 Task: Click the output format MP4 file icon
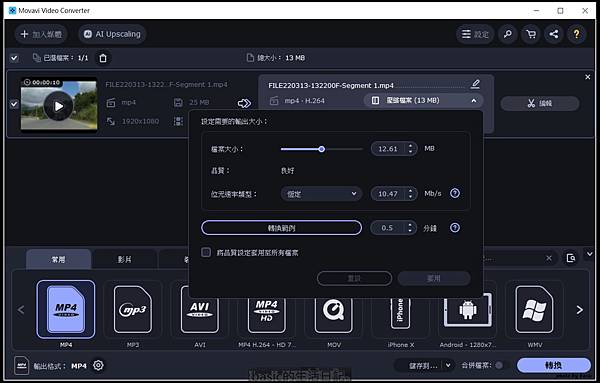click(22, 365)
